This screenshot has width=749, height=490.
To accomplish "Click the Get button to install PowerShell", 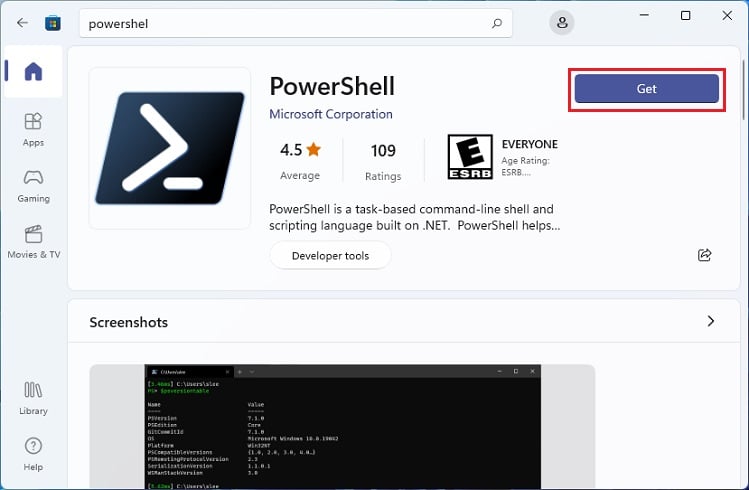I will click(647, 89).
